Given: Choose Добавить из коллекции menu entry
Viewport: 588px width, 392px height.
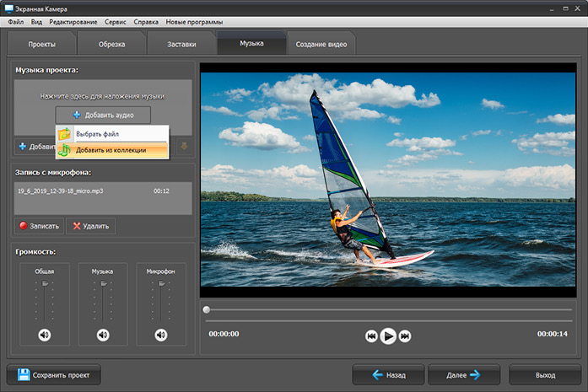Looking at the screenshot, I should (x=112, y=150).
